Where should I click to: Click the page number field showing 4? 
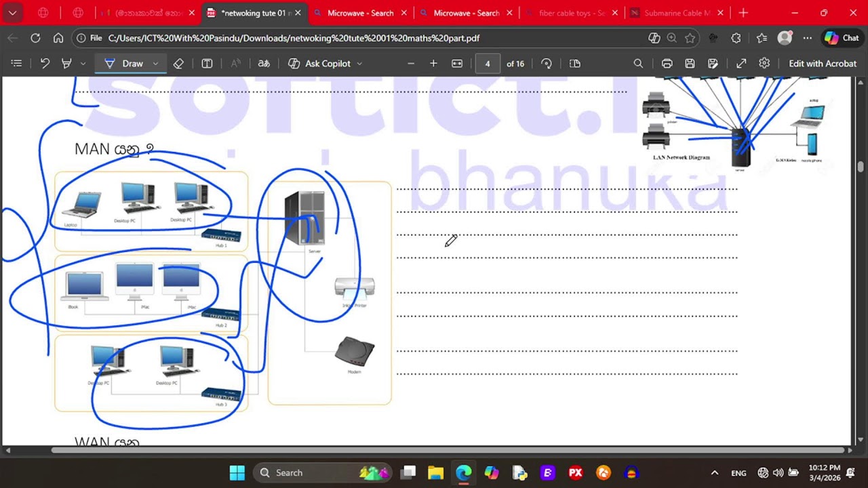coord(487,63)
